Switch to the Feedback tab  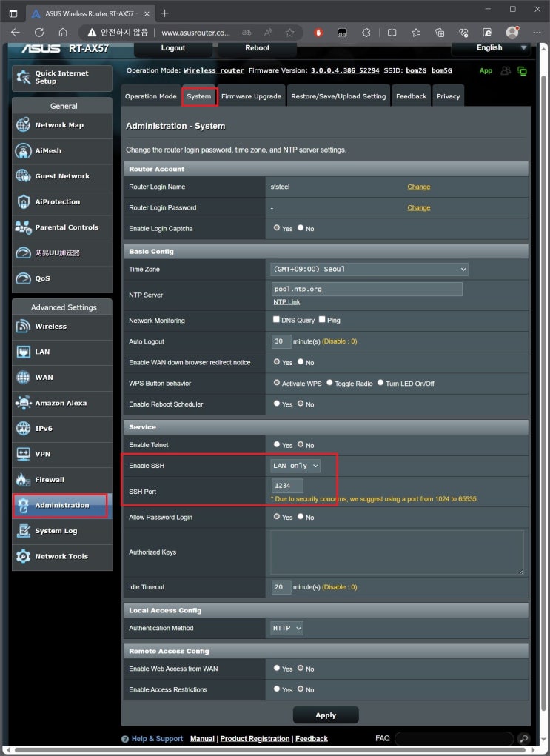pyautogui.click(x=411, y=96)
